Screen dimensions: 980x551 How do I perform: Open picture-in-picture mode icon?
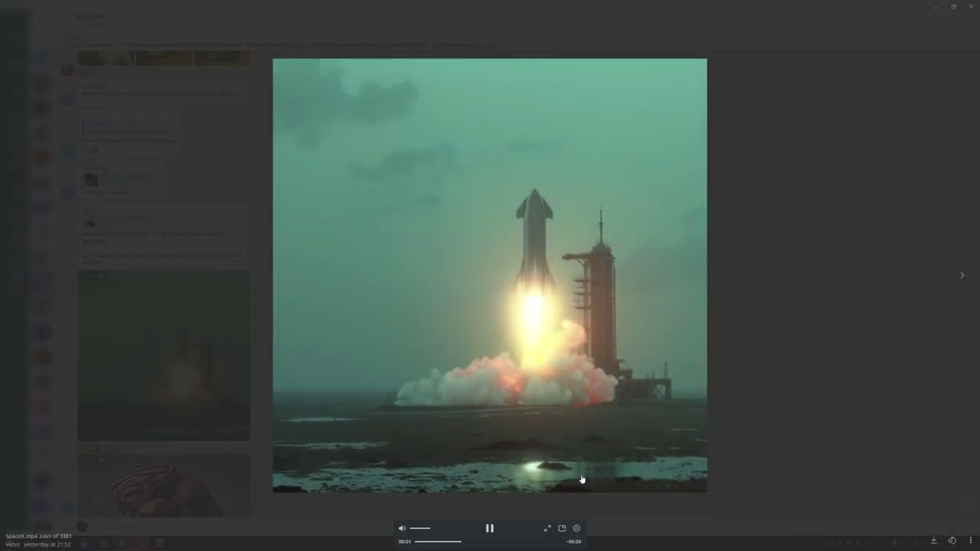tap(562, 528)
